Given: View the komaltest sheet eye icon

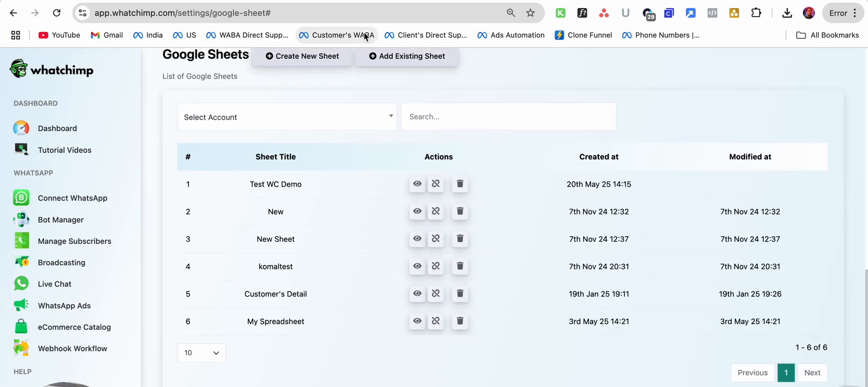Looking at the screenshot, I should coord(417,266).
